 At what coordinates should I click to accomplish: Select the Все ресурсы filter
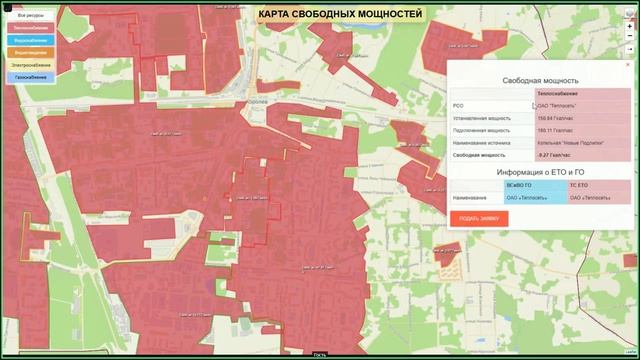point(31,16)
